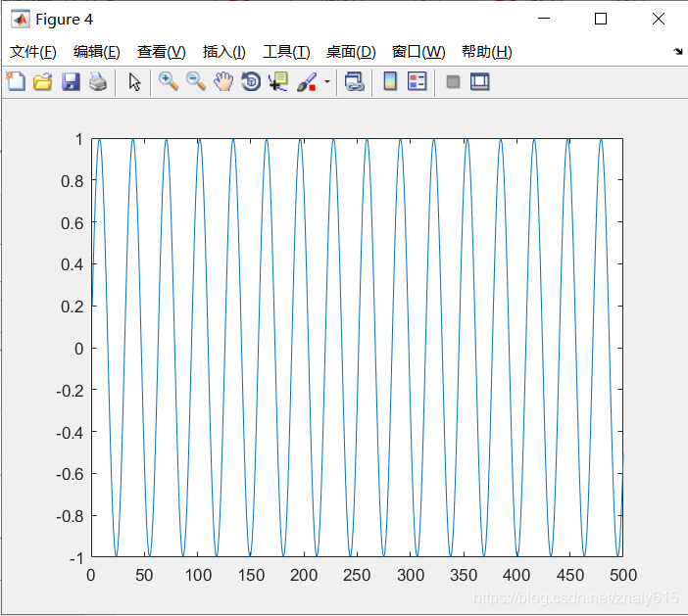Insert a colorbar via toolbar icon

(x=390, y=81)
